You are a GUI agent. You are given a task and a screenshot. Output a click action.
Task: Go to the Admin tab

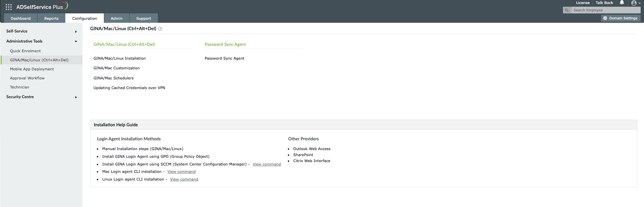click(x=117, y=18)
